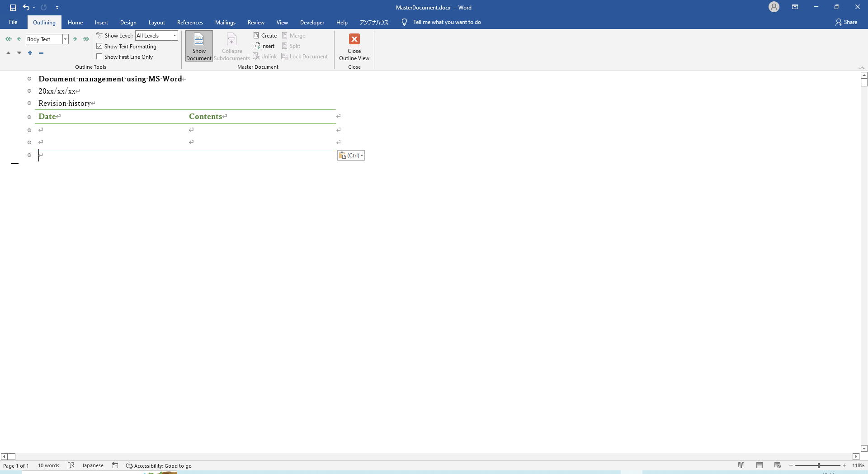Viewport: 868px width, 474px height.
Task: Click the Demote right arrow
Action: pyautogui.click(x=75, y=39)
